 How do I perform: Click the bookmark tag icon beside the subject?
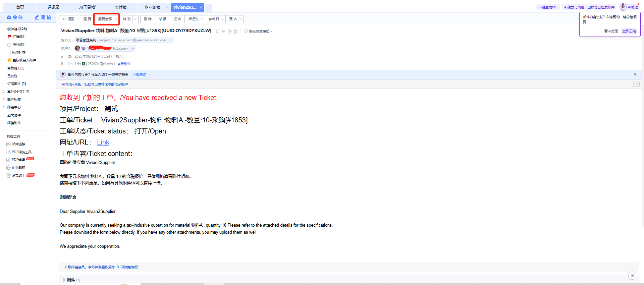point(218,32)
